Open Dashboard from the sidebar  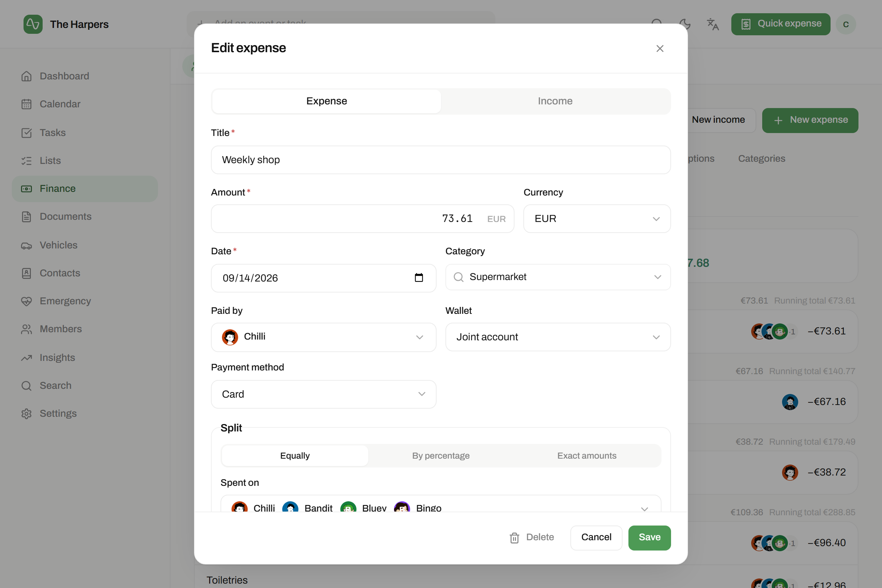(85, 76)
